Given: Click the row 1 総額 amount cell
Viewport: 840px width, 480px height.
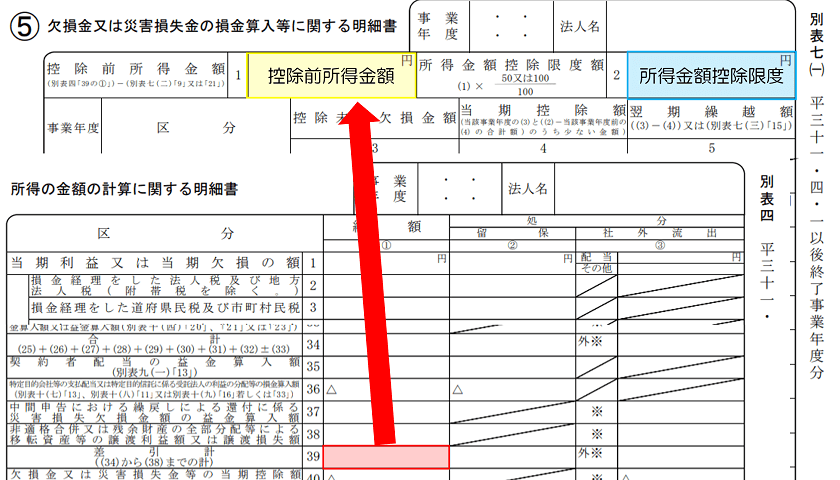Looking at the screenshot, I should [x=386, y=263].
